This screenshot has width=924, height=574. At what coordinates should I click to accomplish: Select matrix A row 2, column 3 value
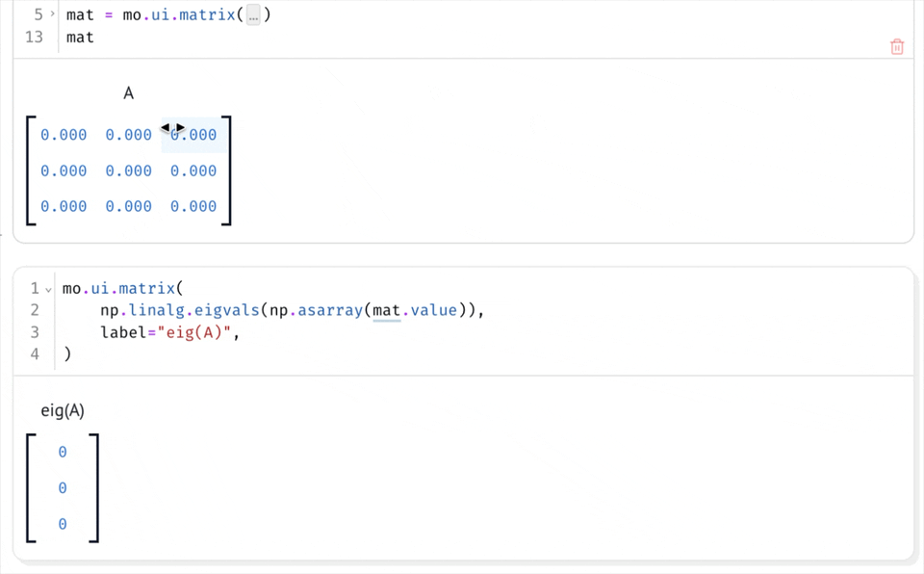193,170
